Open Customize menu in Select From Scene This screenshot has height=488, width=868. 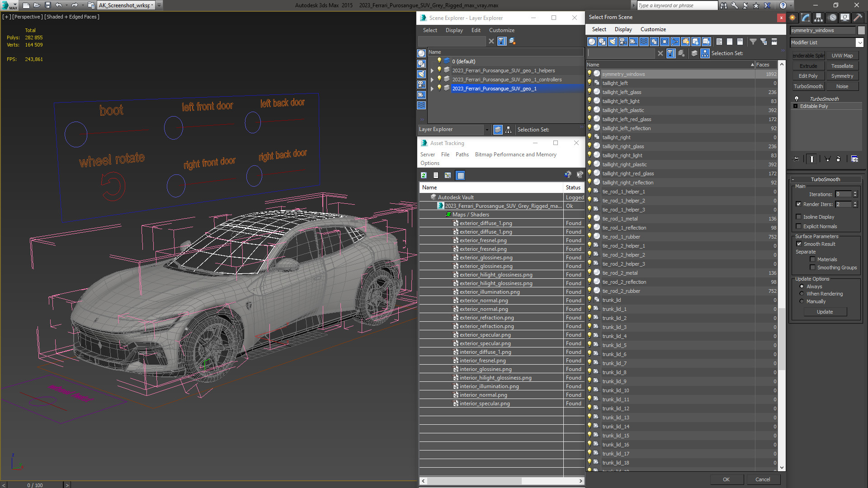(653, 29)
